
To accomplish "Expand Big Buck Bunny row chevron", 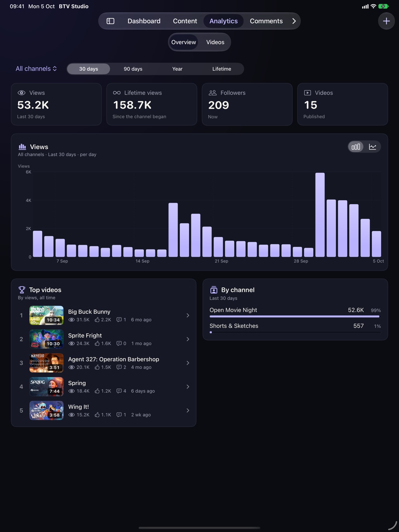I will tap(188, 315).
